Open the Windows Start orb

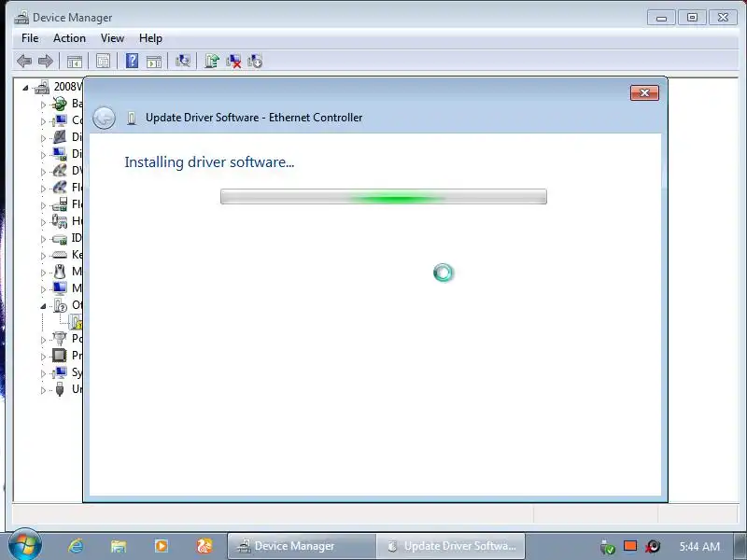pyautogui.click(x=25, y=544)
